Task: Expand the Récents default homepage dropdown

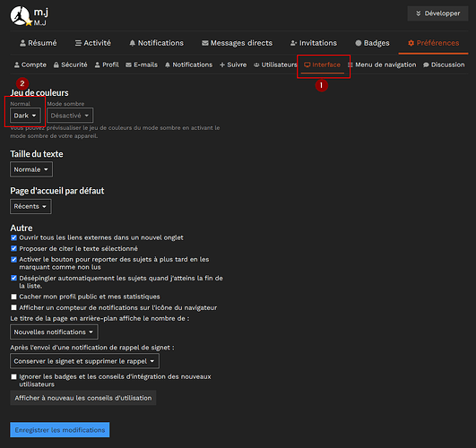Action: pos(30,206)
